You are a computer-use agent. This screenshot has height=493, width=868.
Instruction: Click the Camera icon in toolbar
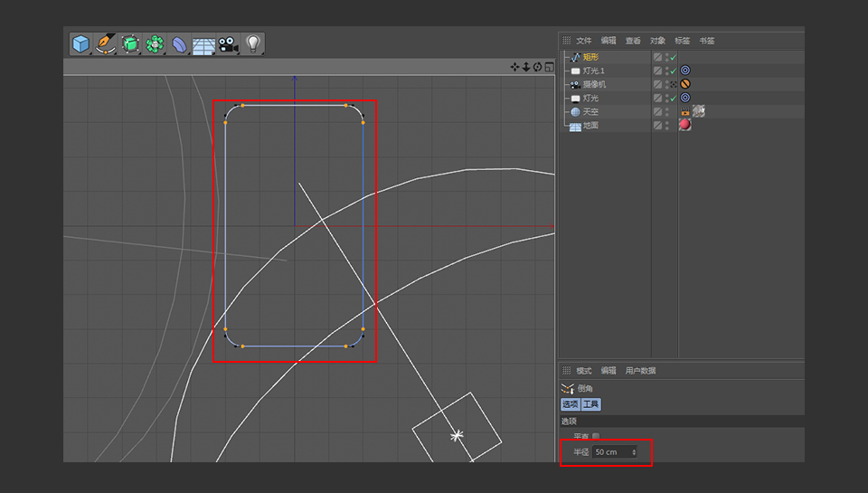227,44
